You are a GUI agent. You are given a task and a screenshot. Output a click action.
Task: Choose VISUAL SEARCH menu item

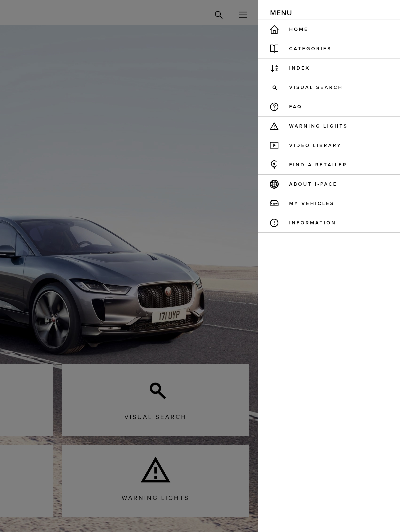(x=329, y=87)
